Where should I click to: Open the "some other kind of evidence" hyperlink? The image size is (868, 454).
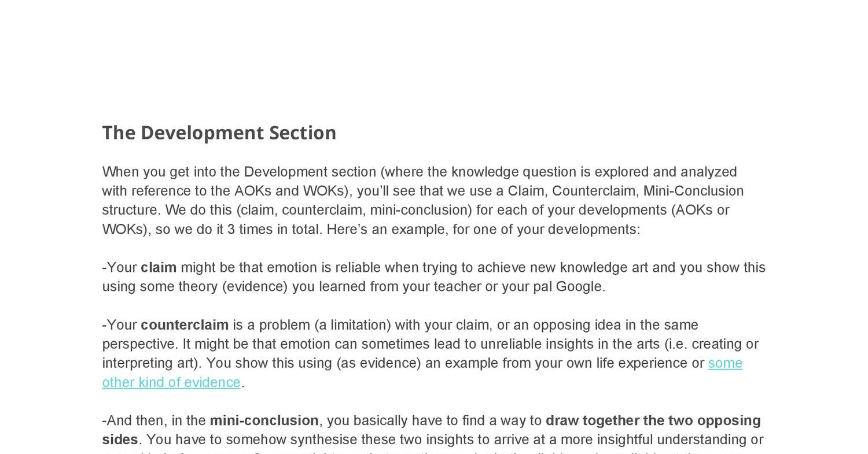pos(171,382)
